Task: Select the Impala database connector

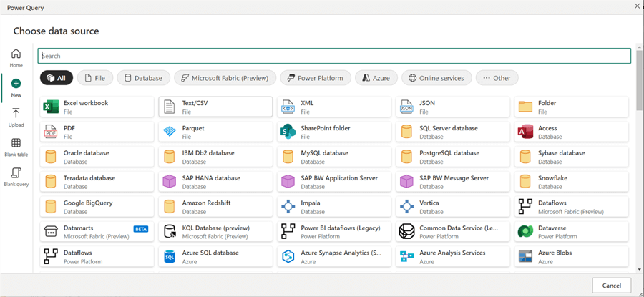Action: pyautogui.click(x=334, y=207)
